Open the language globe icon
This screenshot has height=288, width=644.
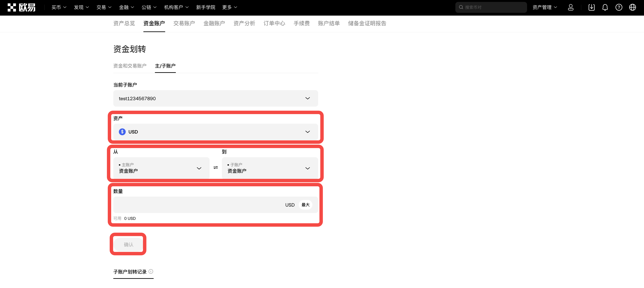(632, 7)
